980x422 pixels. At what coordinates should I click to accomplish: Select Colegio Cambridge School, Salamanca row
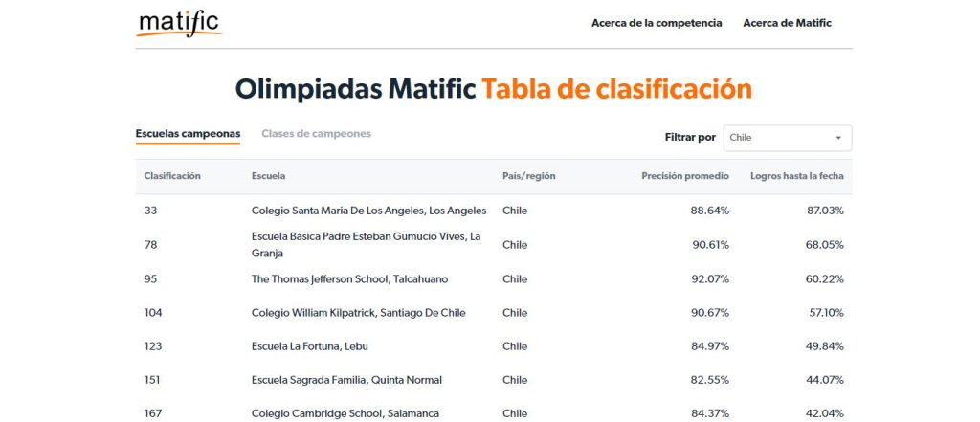tap(494, 413)
